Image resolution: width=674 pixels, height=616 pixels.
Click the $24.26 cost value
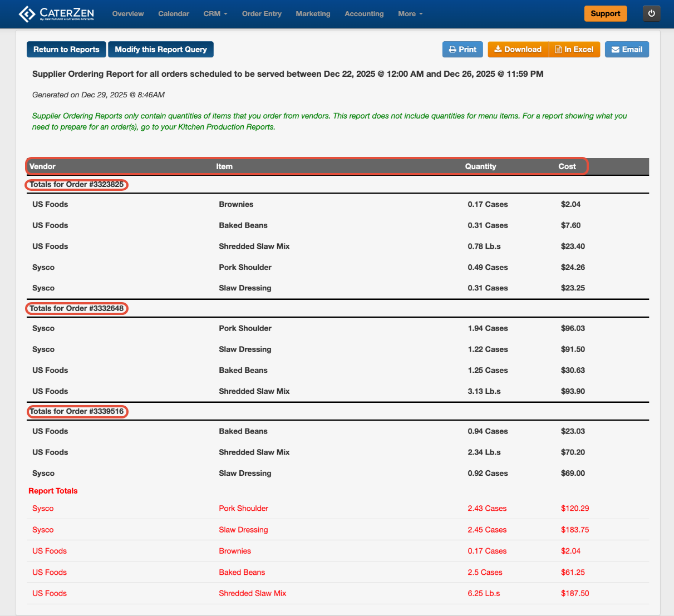[573, 267]
